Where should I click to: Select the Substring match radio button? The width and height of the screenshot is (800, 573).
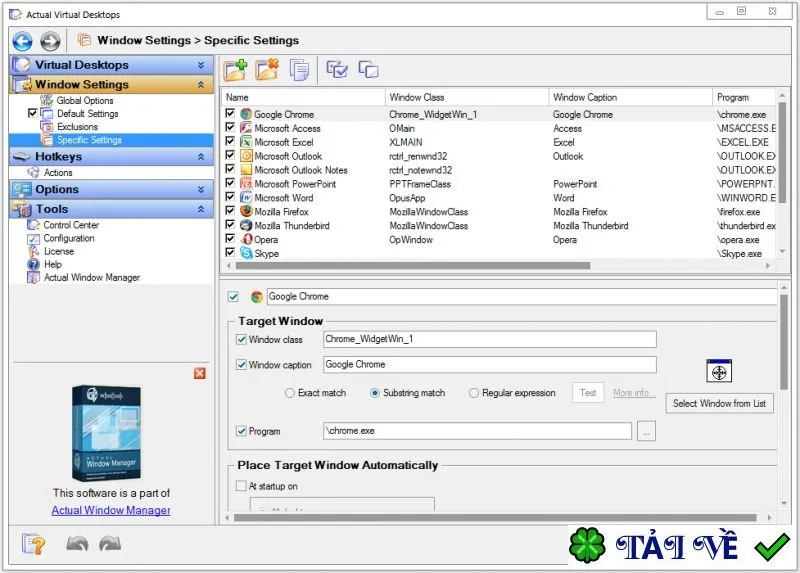click(374, 393)
